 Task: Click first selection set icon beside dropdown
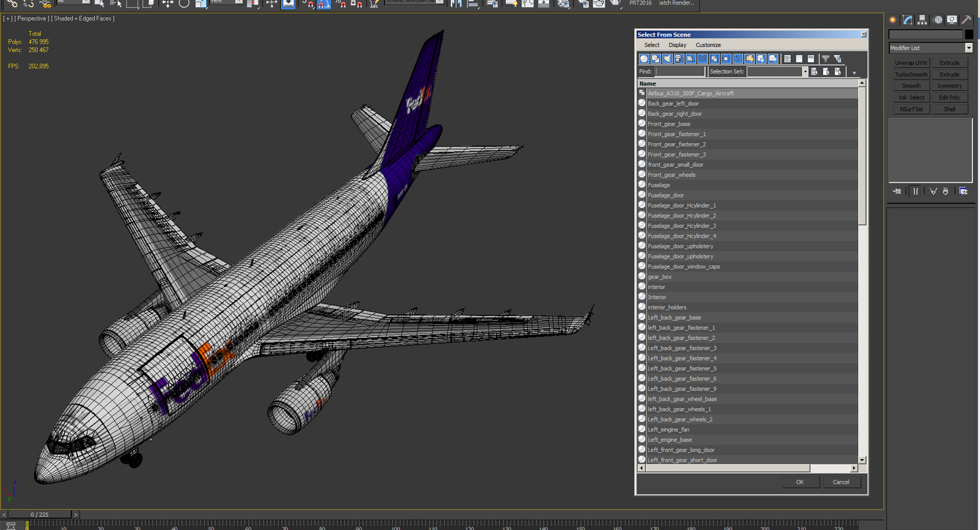pos(814,72)
